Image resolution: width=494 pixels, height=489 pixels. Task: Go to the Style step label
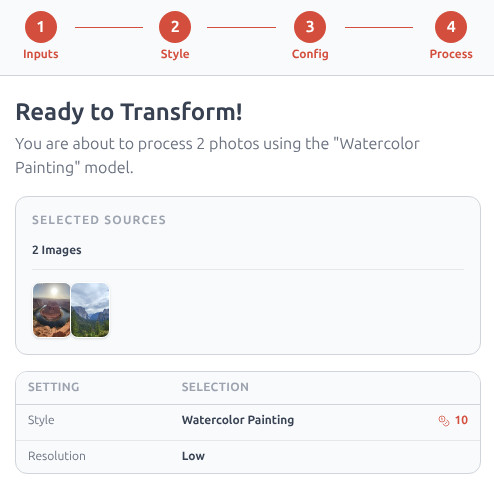coord(175,54)
